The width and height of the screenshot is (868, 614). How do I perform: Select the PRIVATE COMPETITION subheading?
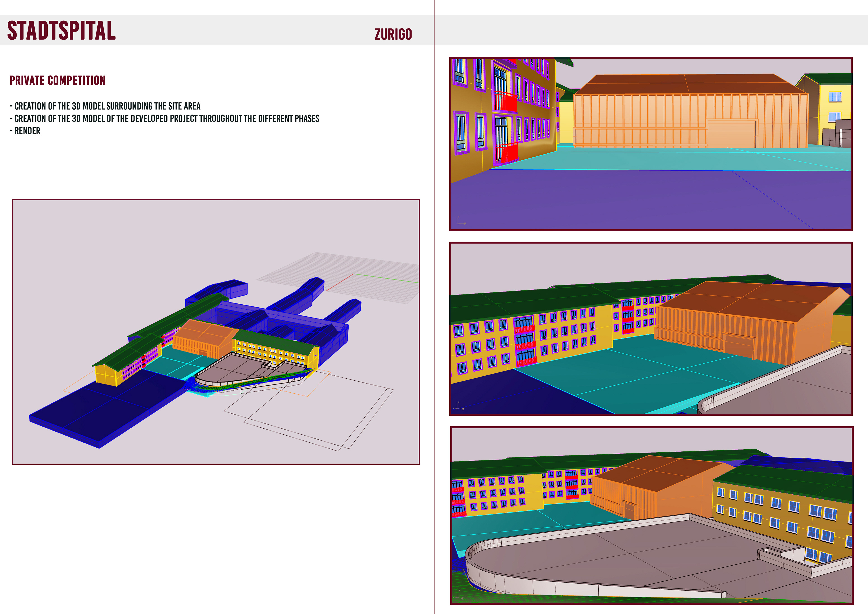pyautogui.click(x=57, y=81)
